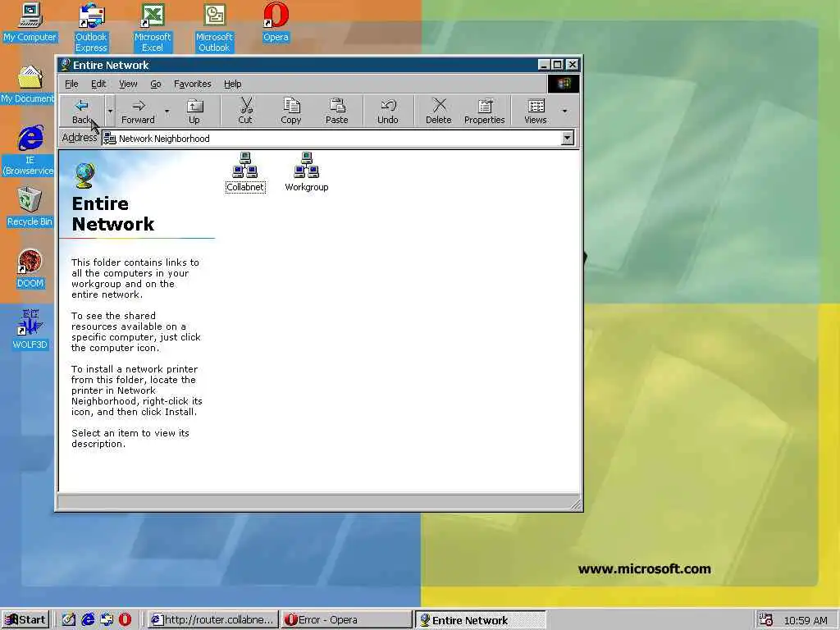Minimize the Entire Network window
840x630 pixels.
545,65
